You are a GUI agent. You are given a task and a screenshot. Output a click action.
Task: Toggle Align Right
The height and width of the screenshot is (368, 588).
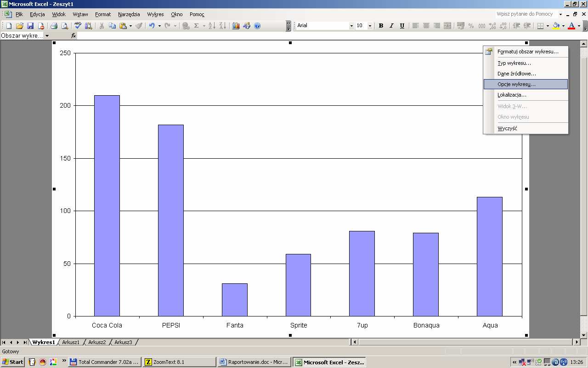pos(437,26)
